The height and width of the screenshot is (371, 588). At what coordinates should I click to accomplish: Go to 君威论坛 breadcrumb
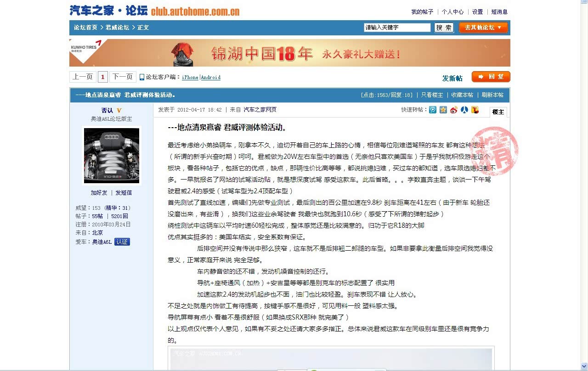click(118, 28)
